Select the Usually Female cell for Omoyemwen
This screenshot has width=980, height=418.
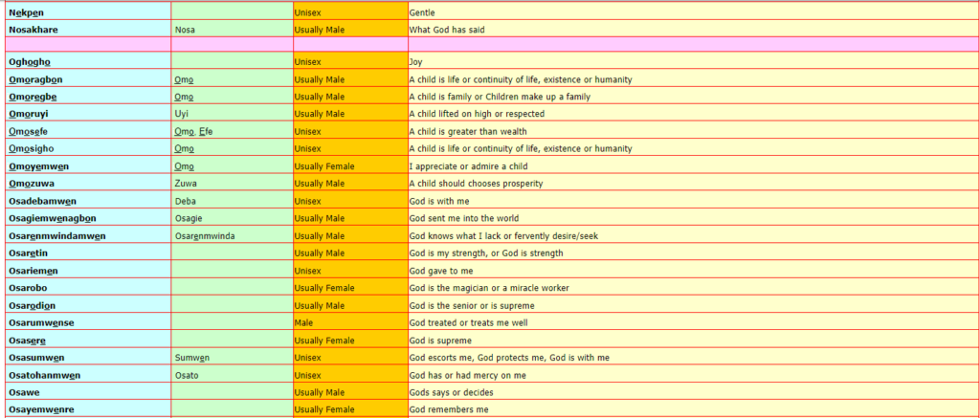(325, 166)
